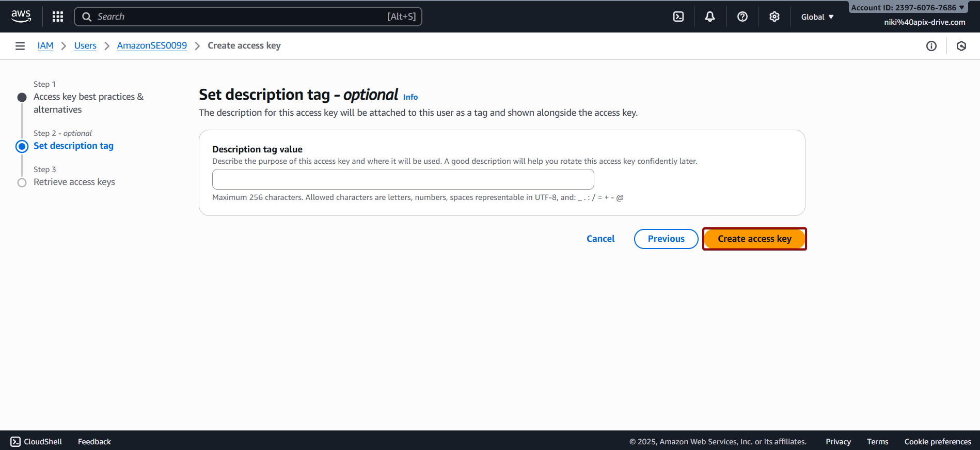980x450 pixels.
Task: Click the AWS search box
Action: coord(248,17)
